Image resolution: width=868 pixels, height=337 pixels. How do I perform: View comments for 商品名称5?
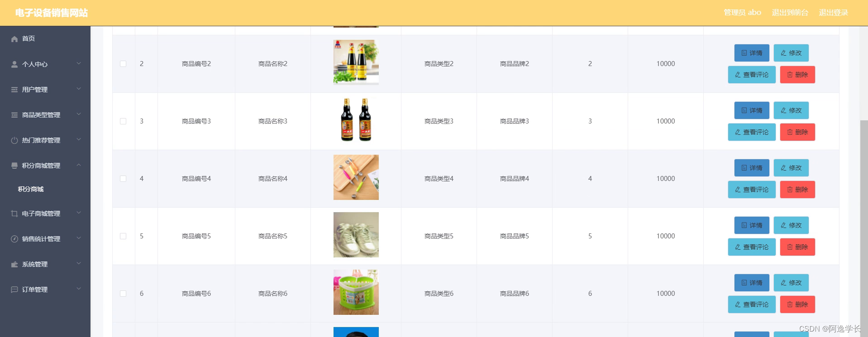(x=752, y=247)
